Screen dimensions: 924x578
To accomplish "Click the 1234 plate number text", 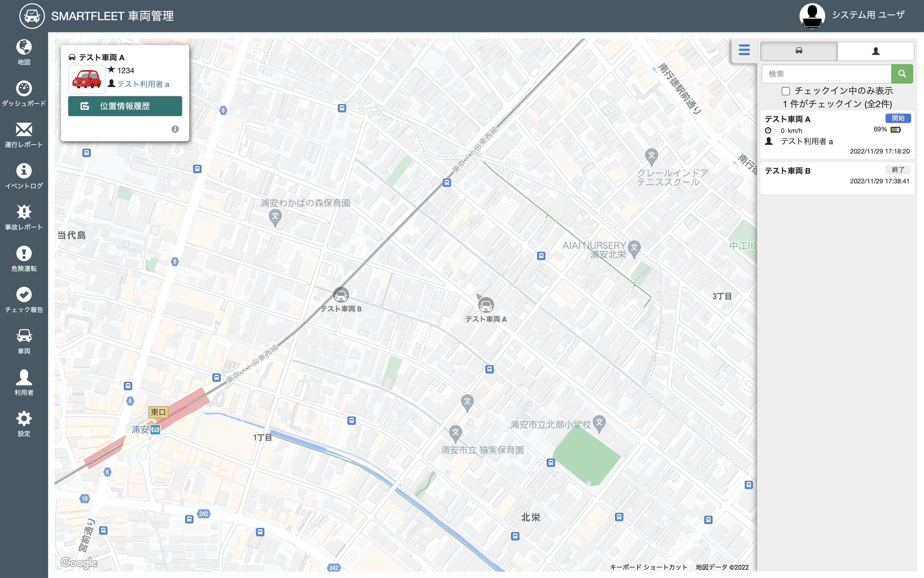I will point(126,70).
